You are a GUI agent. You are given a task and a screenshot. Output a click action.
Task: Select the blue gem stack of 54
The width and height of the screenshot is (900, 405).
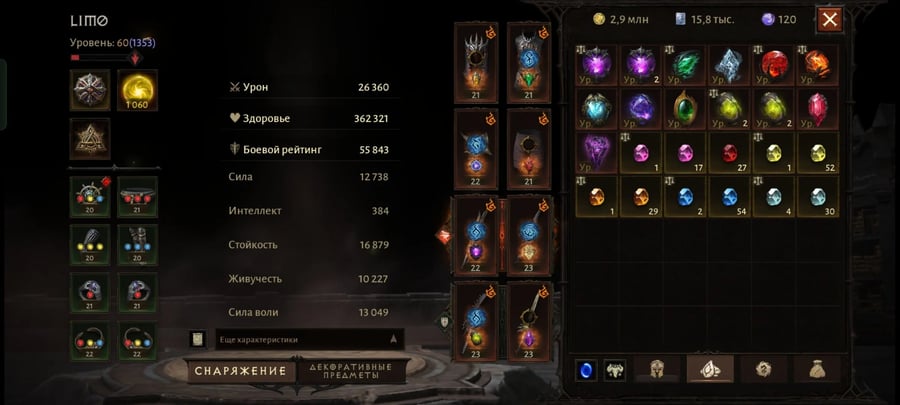click(729, 196)
